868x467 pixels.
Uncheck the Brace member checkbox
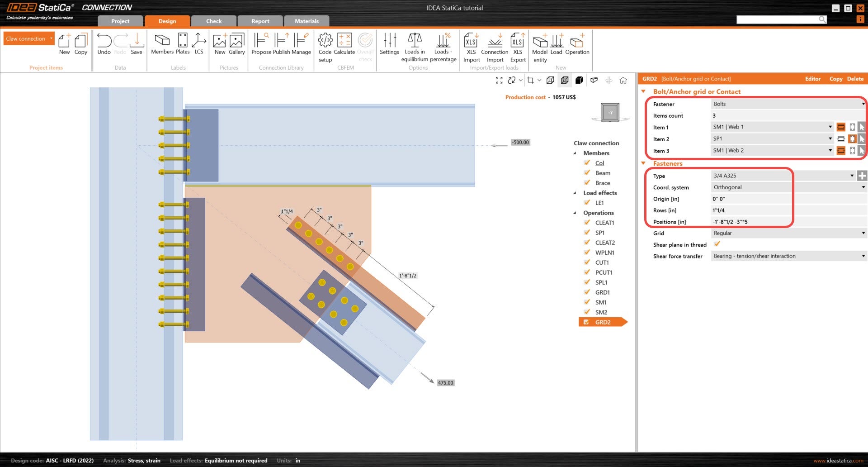click(x=587, y=183)
